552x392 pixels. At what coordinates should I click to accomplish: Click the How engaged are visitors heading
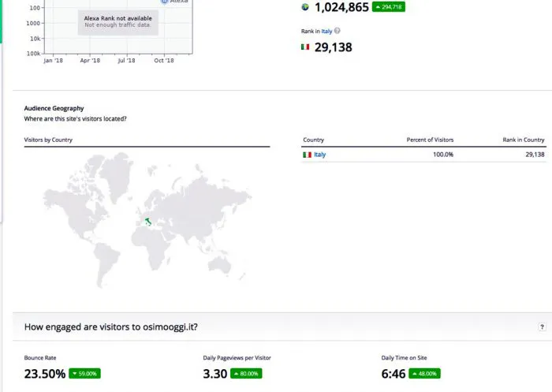(111, 327)
